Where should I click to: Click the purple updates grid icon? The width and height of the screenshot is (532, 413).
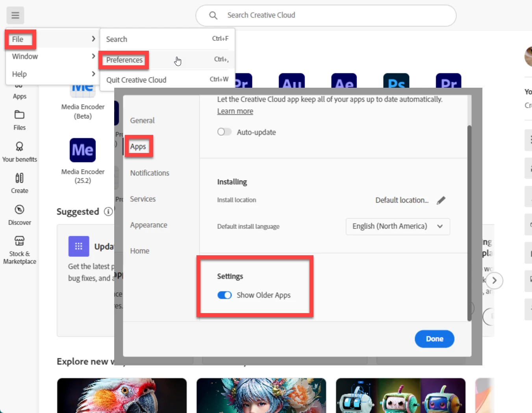tap(79, 246)
